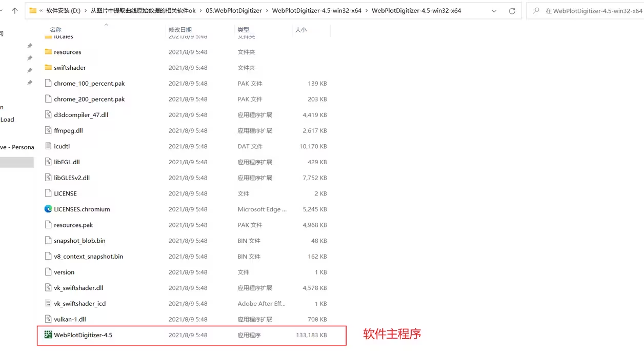Select the vk_swiftshader_icd file name

79,303
